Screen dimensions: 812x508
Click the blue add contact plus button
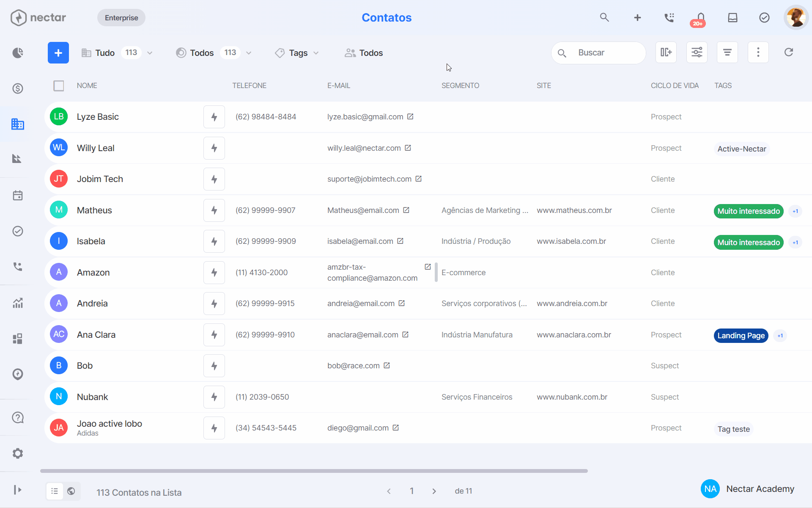(58, 53)
